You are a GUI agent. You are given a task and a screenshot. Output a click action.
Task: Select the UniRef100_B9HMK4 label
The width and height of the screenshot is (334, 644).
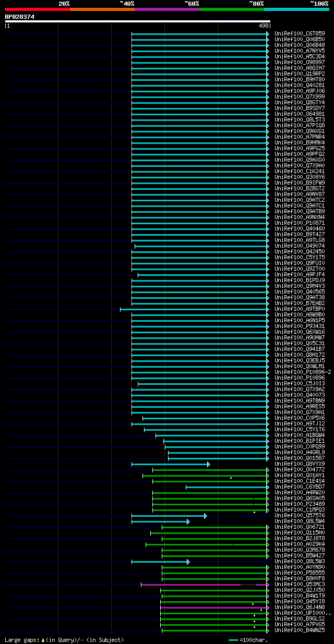coord(300,142)
